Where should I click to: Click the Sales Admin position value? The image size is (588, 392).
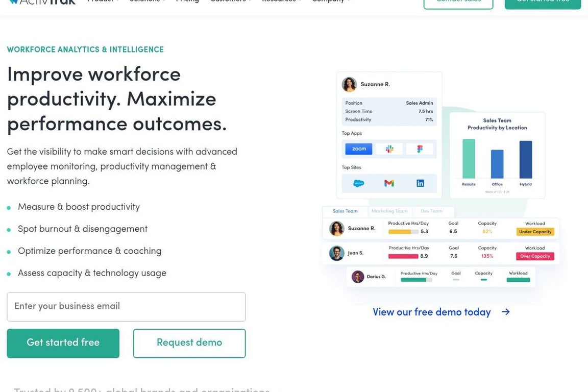click(x=419, y=103)
